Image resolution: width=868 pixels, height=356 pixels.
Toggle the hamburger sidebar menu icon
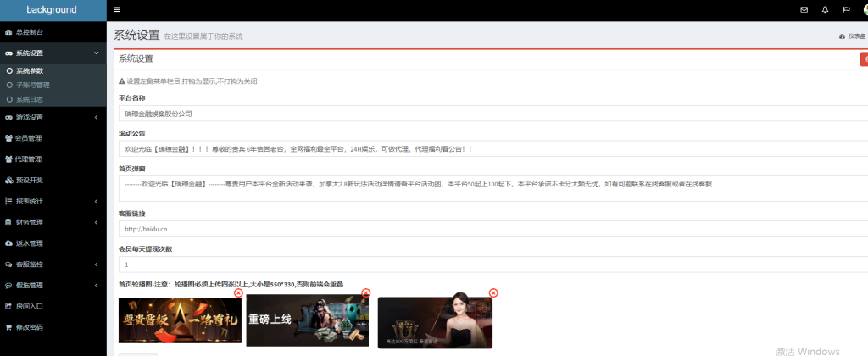pyautogui.click(x=116, y=10)
